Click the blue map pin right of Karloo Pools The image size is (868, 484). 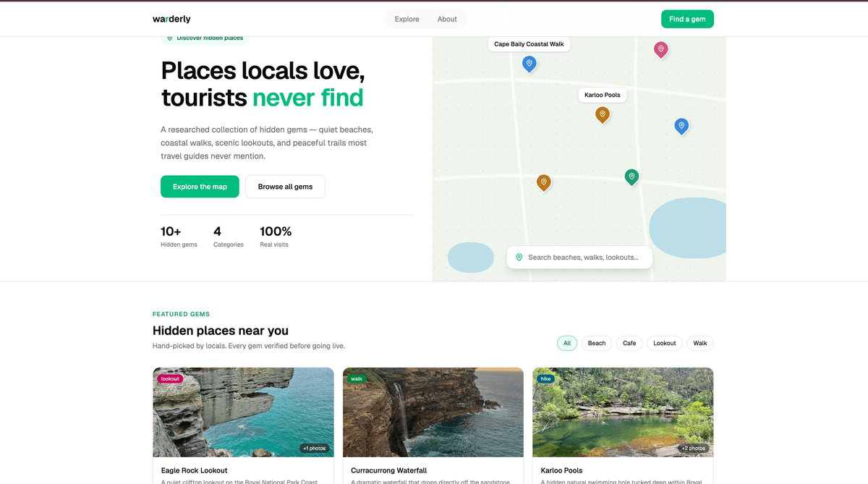tap(681, 127)
